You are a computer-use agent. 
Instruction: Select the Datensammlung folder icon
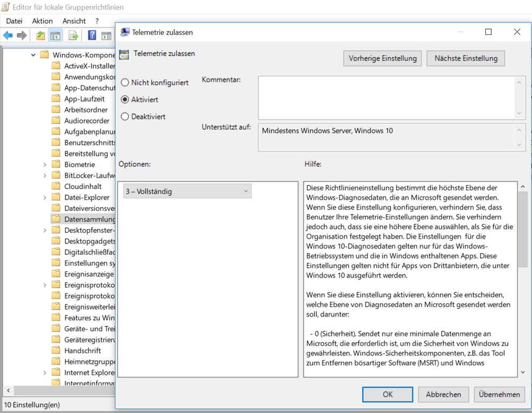tap(56, 219)
